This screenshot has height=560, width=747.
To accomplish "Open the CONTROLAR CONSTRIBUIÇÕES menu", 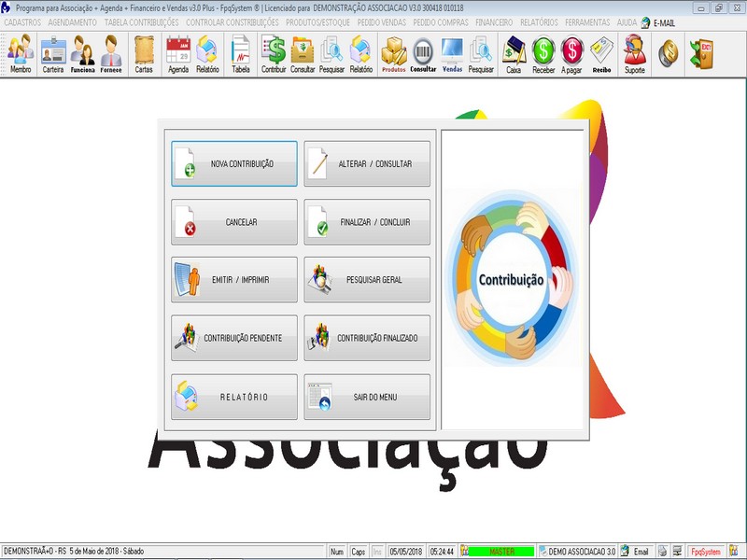I will [x=232, y=22].
